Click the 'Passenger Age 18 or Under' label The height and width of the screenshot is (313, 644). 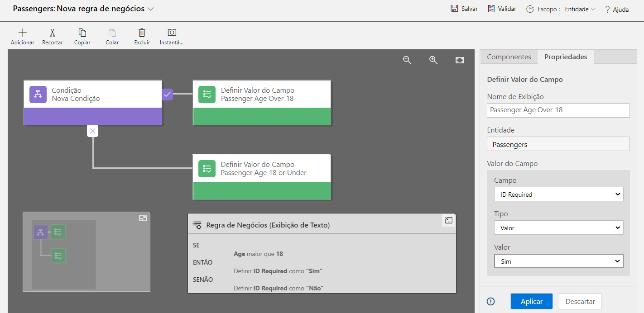[264, 173]
